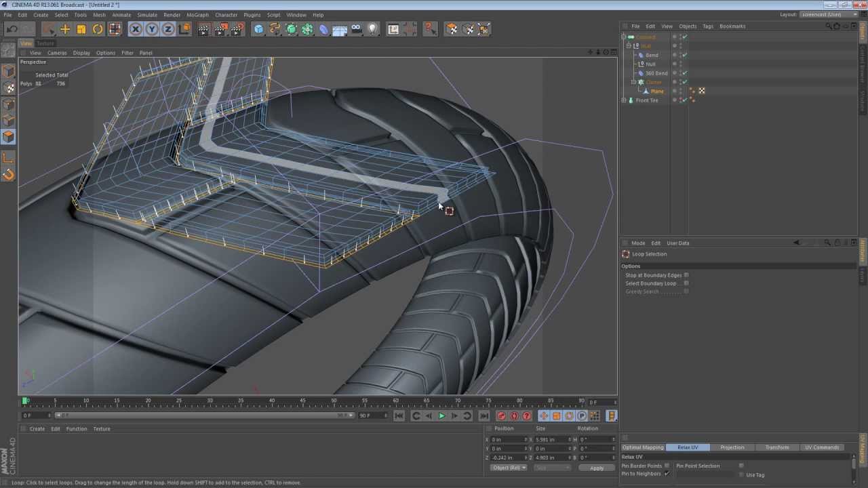The height and width of the screenshot is (488, 868).
Task: Open Render Settings clapperboard with gear
Action: pos(237,28)
